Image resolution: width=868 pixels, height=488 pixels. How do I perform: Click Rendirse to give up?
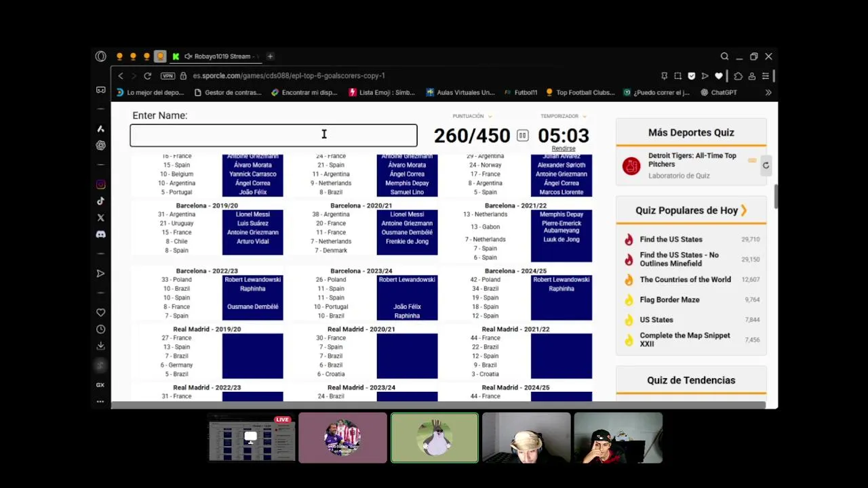(564, 148)
